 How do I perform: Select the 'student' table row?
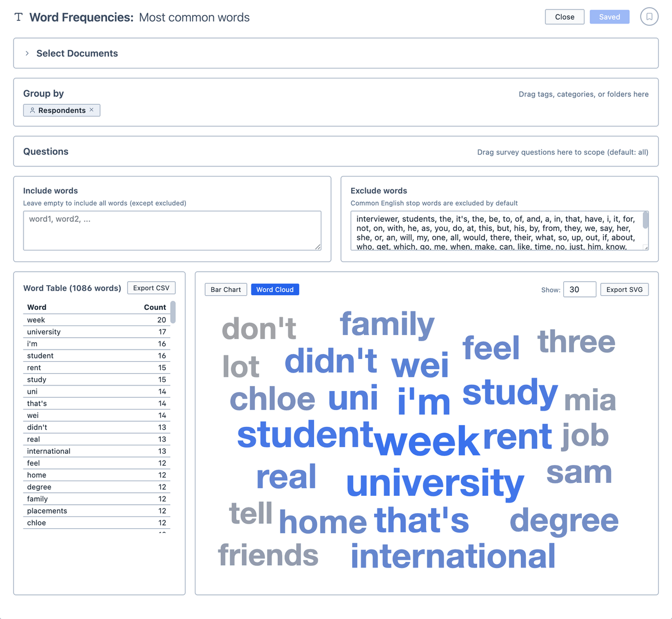(x=96, y=356)
